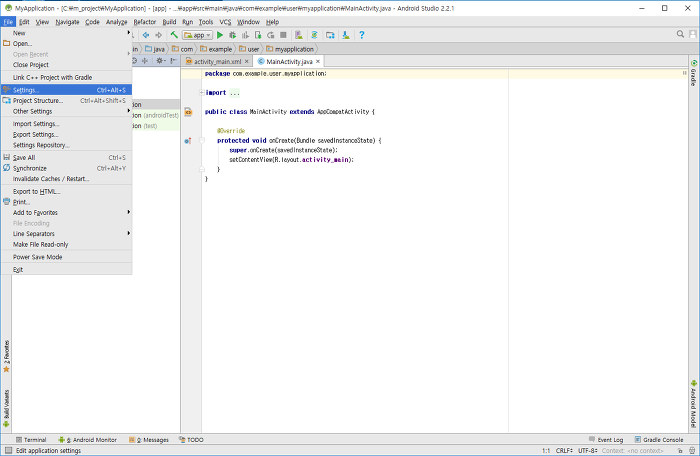Click the Rerun icon next to Stop
700x456 pixels.
pos(271,35)
